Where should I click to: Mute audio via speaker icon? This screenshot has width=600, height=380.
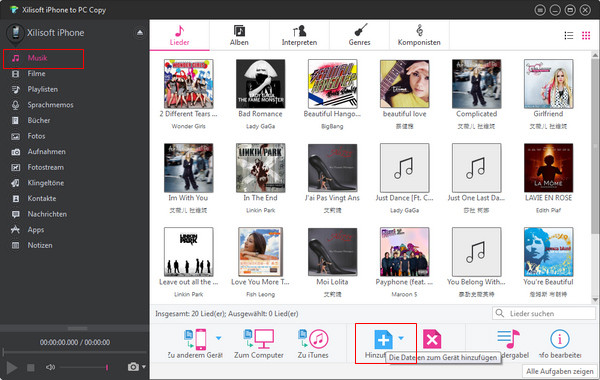pyautogui.click(x=50, y=367)
